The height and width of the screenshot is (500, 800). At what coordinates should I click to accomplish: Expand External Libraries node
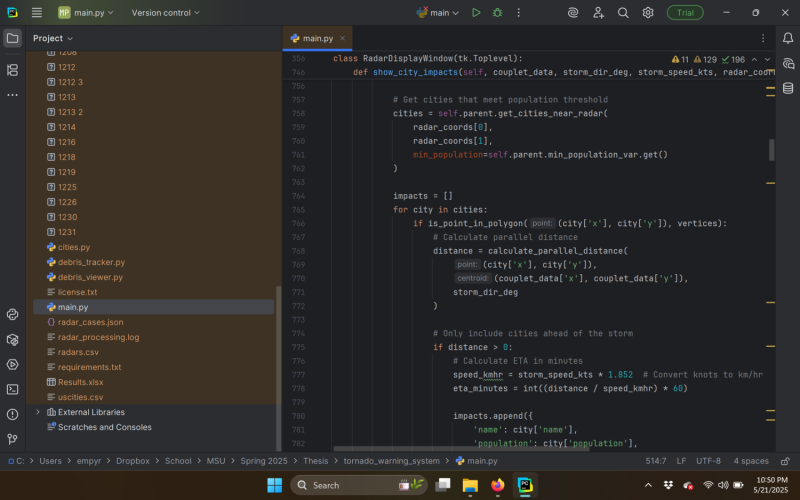pyautogui.click(x=38, y=412)
